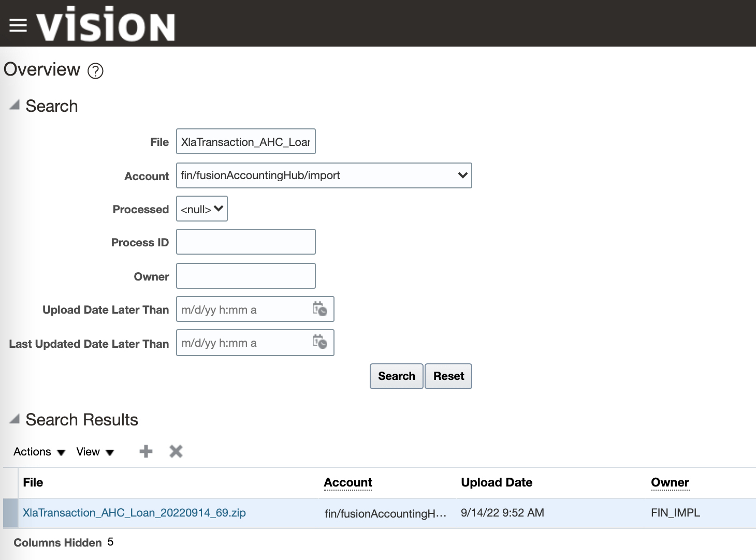756x560 pixels.
Task: Open the Processed dropdown showing <null>
Action: pos(201,209)
